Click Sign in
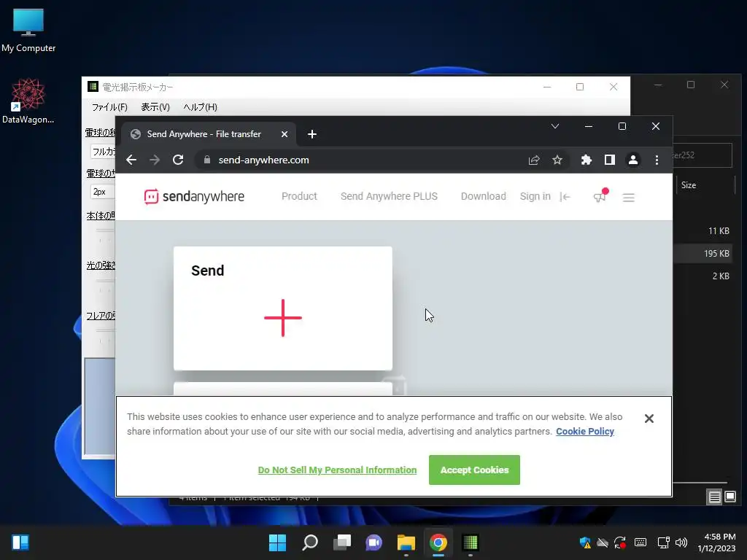Screen dimensions: 747x560 [x=535, y=196]
